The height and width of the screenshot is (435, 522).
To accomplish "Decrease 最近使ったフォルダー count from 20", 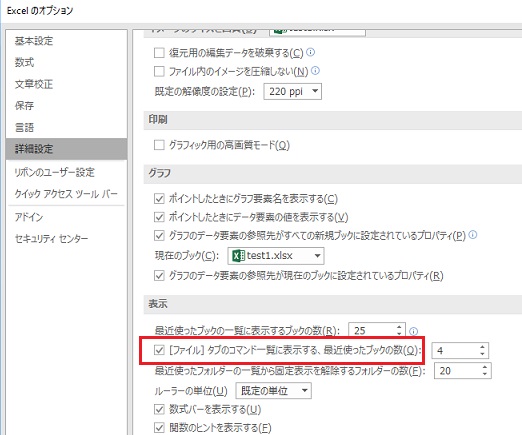I will click(x=485, y=374).
